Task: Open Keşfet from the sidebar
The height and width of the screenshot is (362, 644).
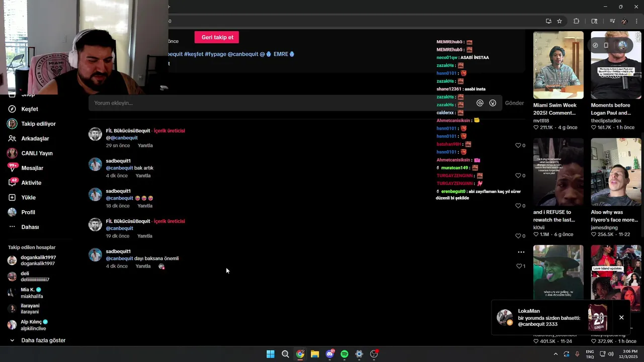Action: pos(30,109)
